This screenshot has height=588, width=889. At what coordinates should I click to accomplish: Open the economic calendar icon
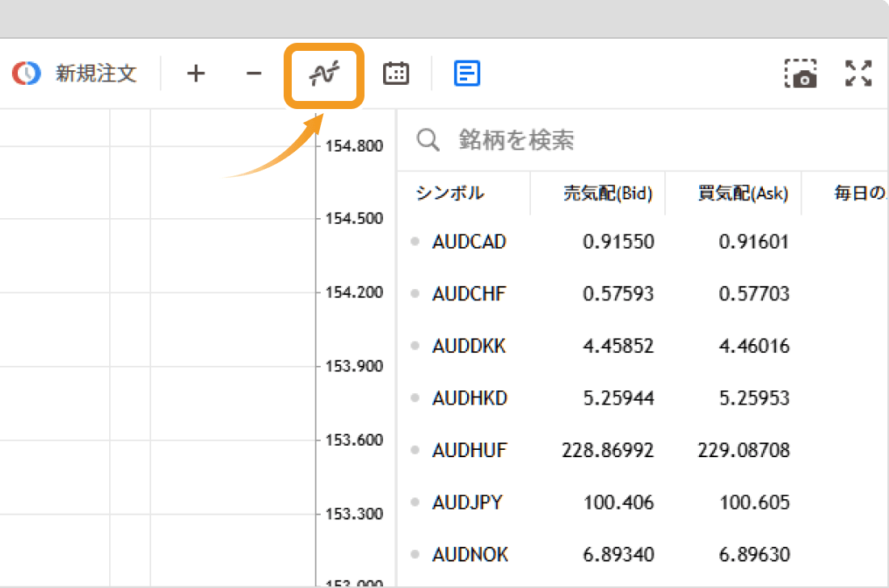396,73
